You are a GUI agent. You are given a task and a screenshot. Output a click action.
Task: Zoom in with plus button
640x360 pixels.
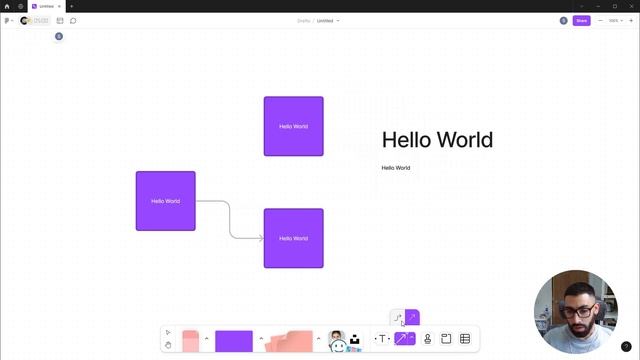pyautogui.click(x=631, y=20)
